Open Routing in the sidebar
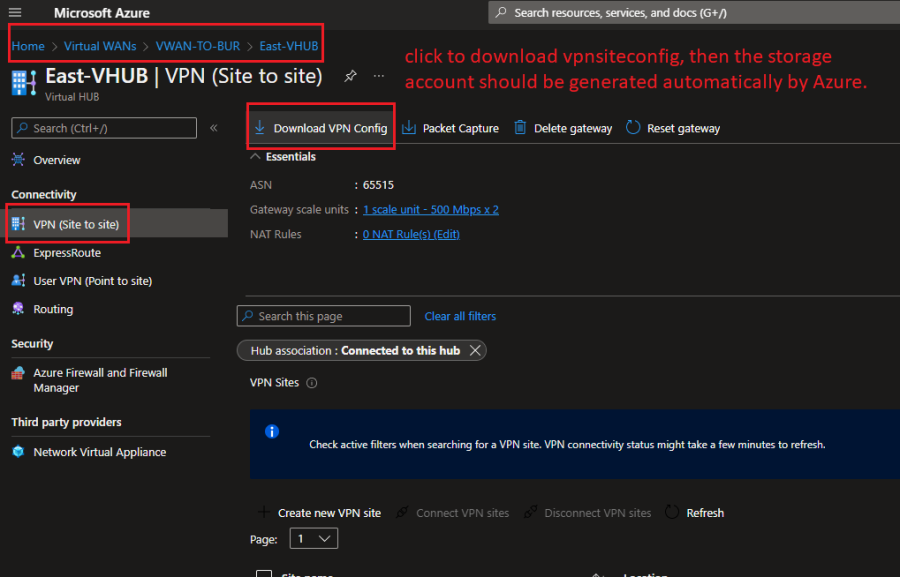Screen dimensions: 900x577 click(53, 309)
